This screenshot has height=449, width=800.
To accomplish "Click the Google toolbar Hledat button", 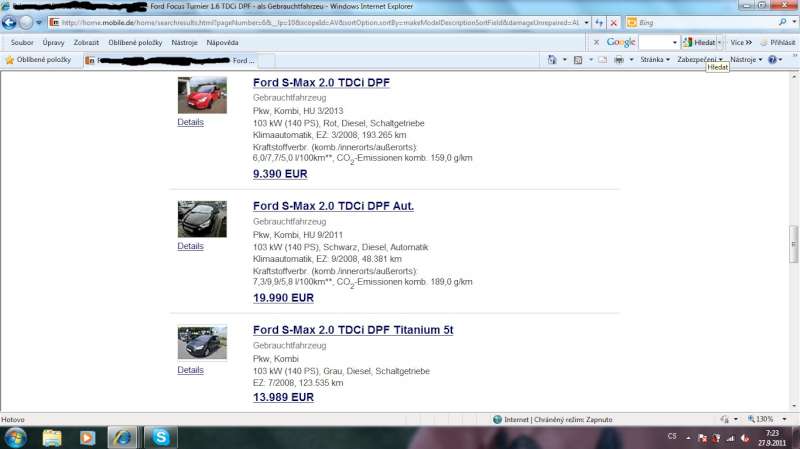I will click(700, 43).
